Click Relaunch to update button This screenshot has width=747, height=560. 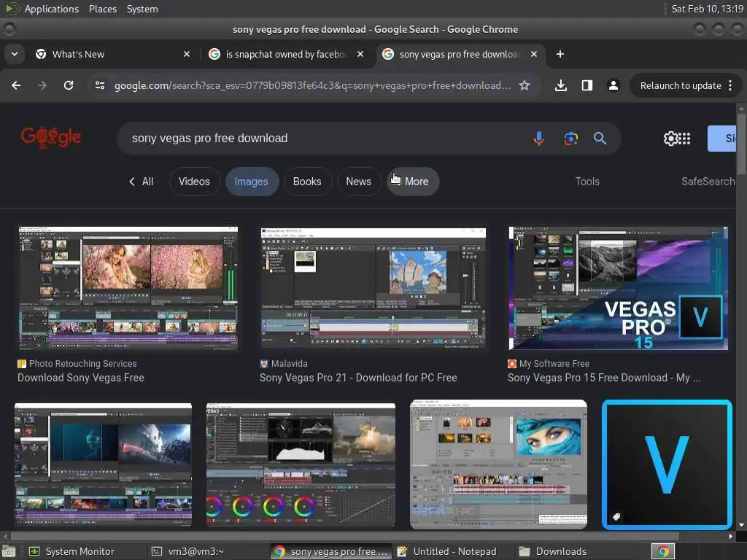[681, 86]
